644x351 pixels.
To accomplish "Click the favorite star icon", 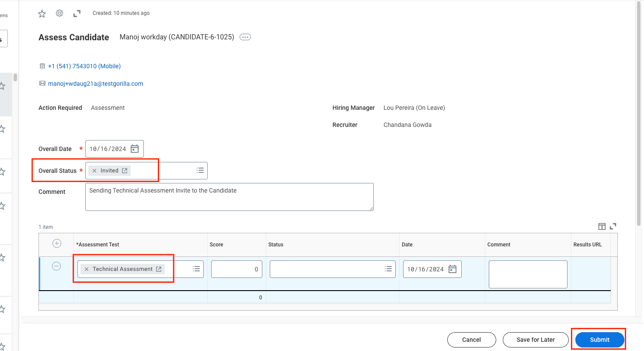I will 42,13.
